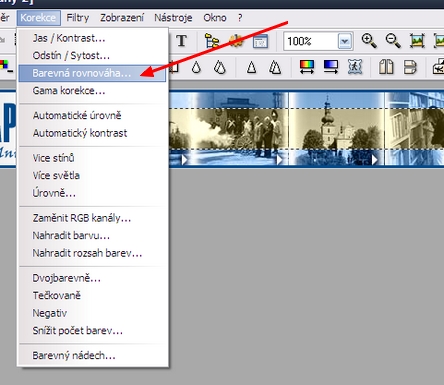Click the church photo in the banner

tap(337, 129)
